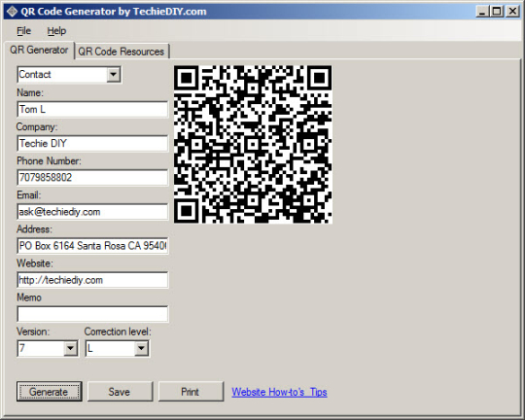The height and width of the screenshot is (420, 525).
Task: Click the Email field ask@techiediy.com
Action: click(x=92, y=212)
